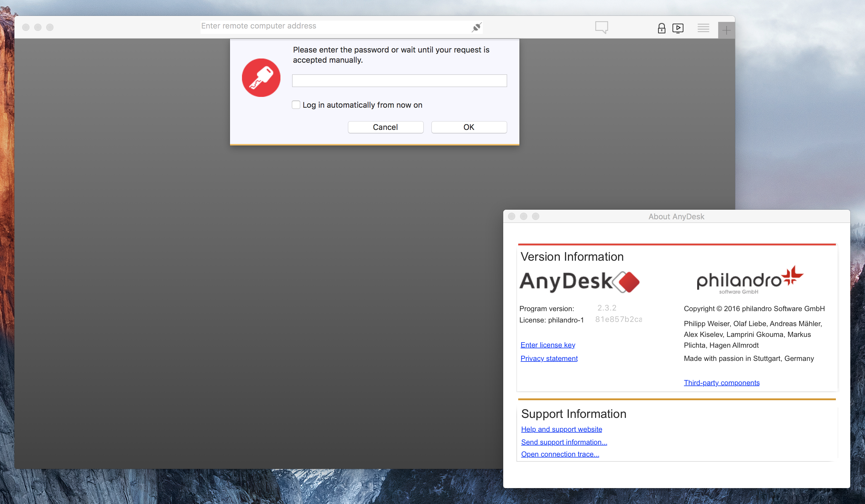Click the AnyDesk logo in About window
The width and height of the screenshot is (865, 504).
click(x=579, y=282)
